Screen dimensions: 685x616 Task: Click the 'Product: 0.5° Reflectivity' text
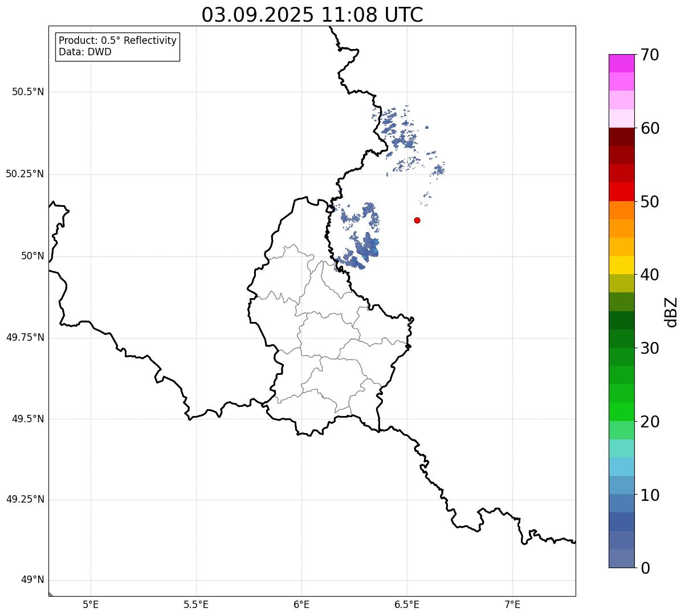click(118, 40)
